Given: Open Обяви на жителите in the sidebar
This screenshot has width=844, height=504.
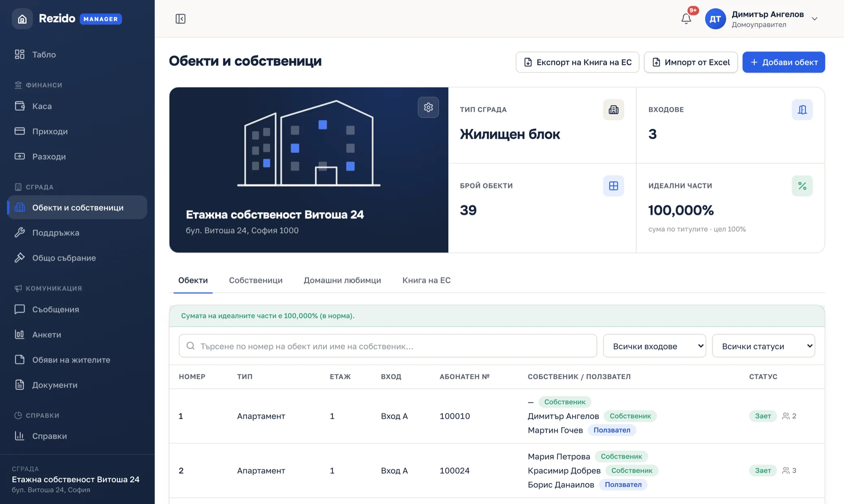Looking at the screenshot, I should point(77,360).
